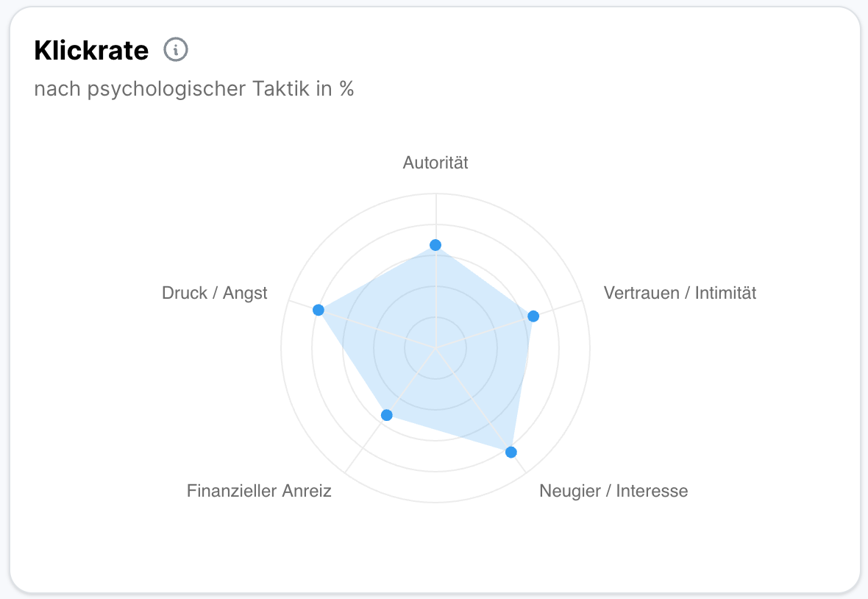The height and width of the screenshot is (599, 868).
Task: Click the info icon beside Klickrate
Action: (x=176, y=50)
